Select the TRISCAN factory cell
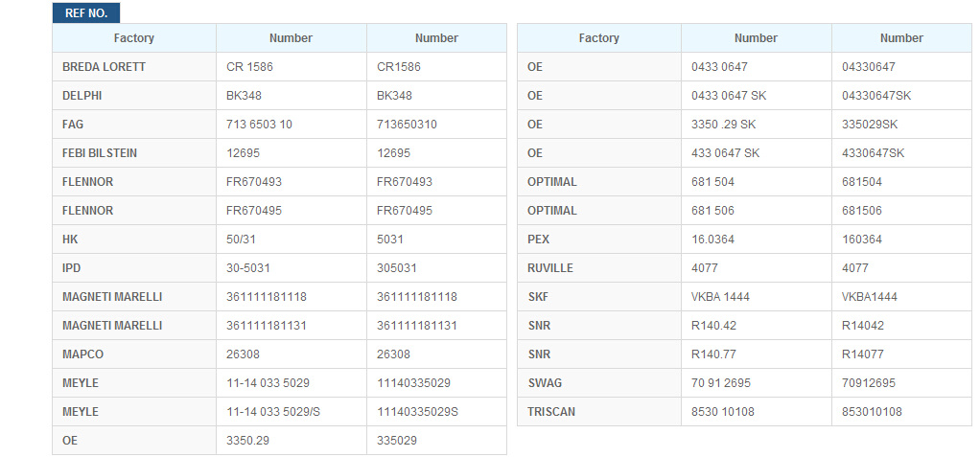This screenshot has height=457, width=980. click(599, 411)
